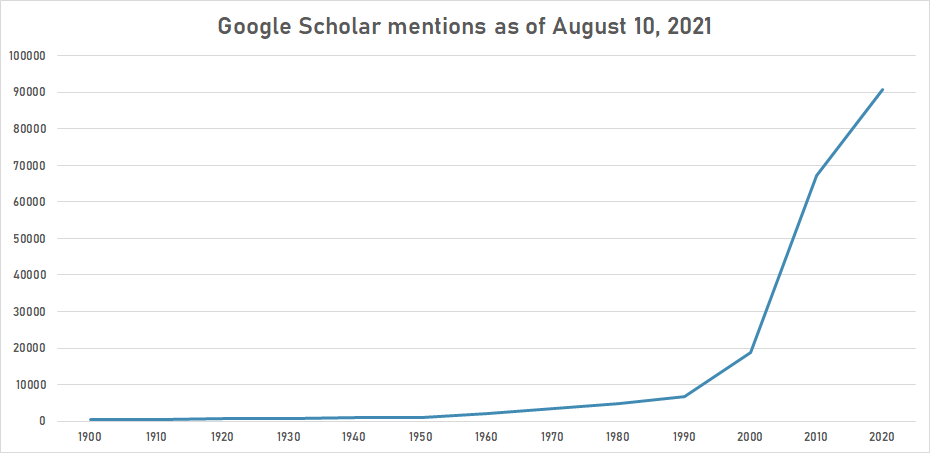The width and height of the screenshot is (930, 453).
Task: Click the 30000 y-axis label
Action: tap(29, 312)
